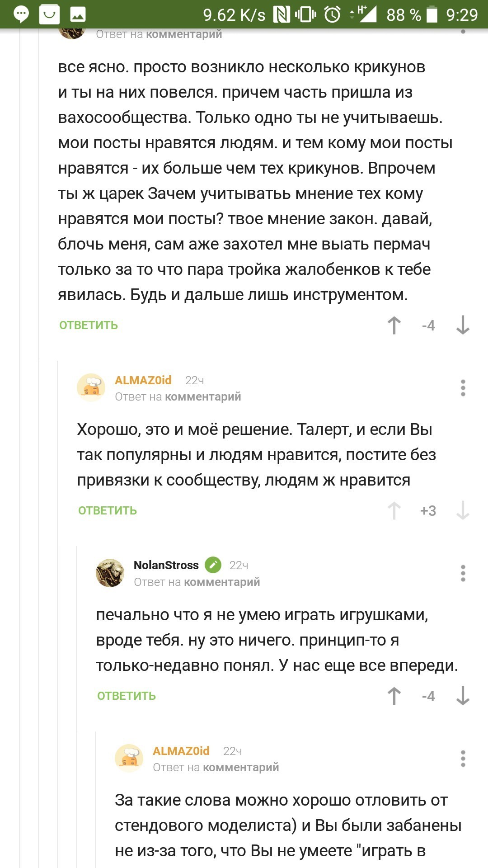This screenshot has width=488, height=868.
Task: Upvote NolanStross's comment about игрушками
Action: click(394, 696)
